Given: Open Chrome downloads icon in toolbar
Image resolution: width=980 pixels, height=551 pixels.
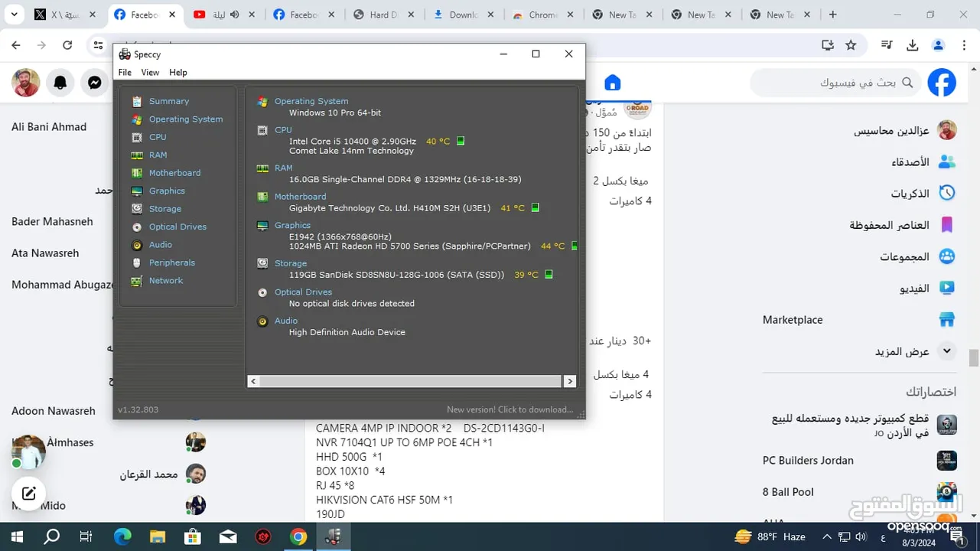Looking at the screenshot, I should [x=912, y=45].
